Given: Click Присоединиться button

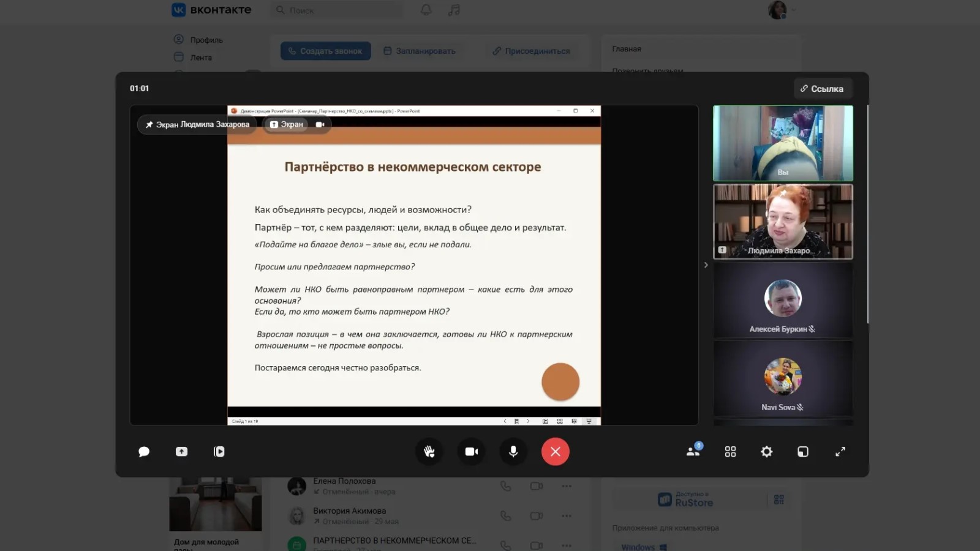Looking at the screenshot, I should pos(531,51).
